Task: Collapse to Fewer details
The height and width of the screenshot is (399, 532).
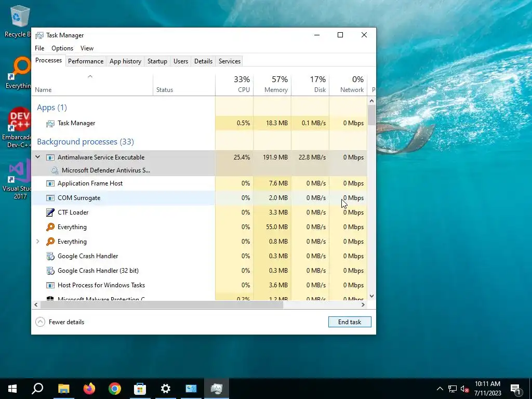Action: pos(60,322)
